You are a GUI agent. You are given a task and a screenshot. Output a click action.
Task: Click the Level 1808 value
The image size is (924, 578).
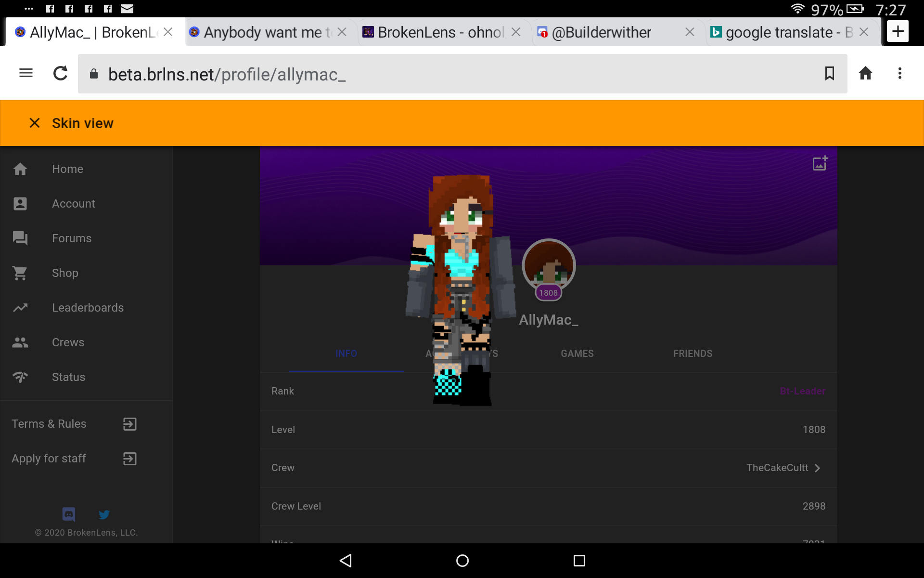click(x=814, y=430)
